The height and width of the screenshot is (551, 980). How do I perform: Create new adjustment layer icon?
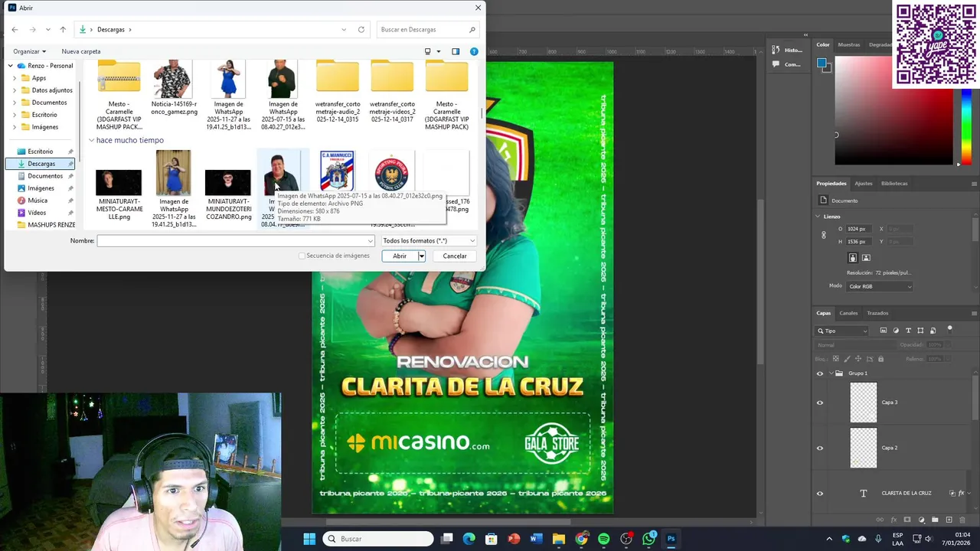click(921, 520)
